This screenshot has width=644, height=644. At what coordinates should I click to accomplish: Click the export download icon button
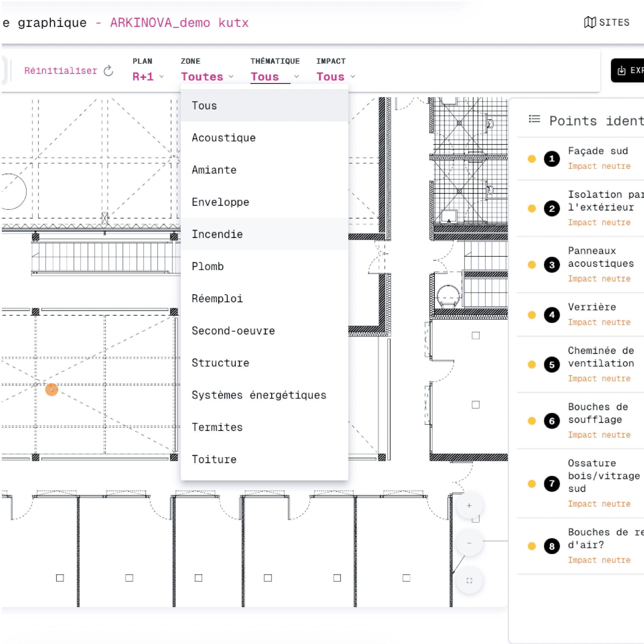[x=621, y=70]
